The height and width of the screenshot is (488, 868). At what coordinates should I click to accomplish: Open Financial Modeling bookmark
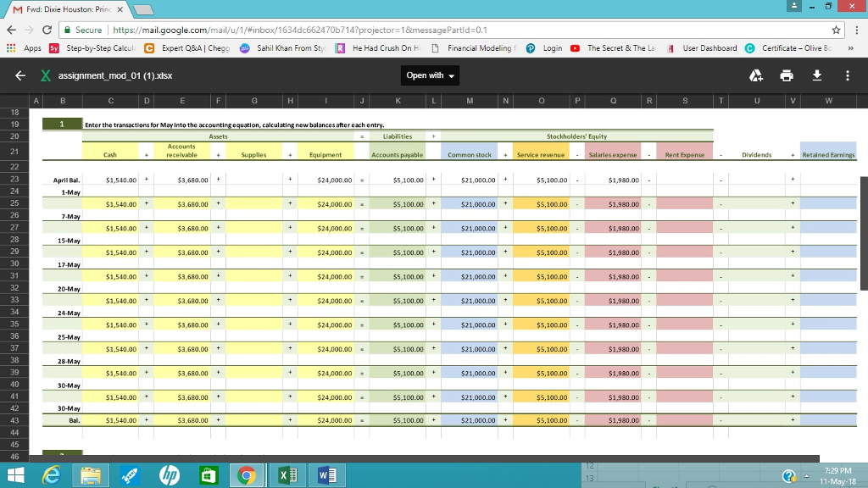[473, 48]
